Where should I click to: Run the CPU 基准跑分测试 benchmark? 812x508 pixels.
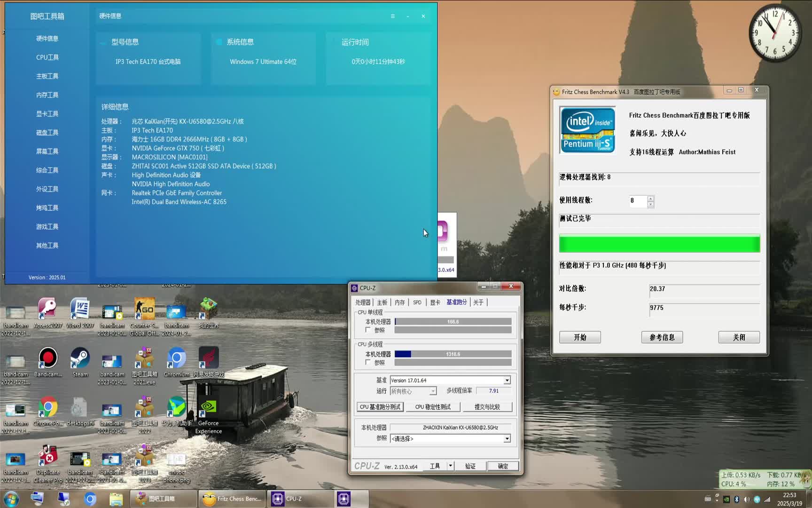coord(380,406)
